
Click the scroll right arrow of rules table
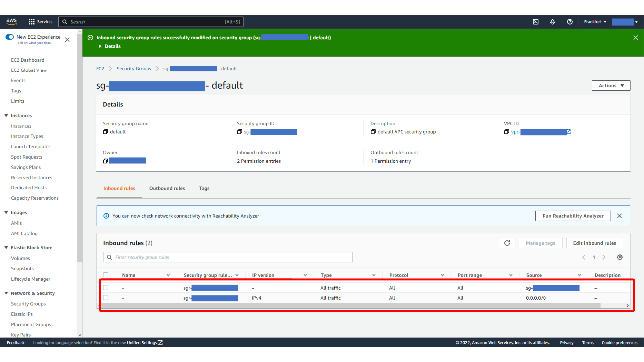click(627, 306)
